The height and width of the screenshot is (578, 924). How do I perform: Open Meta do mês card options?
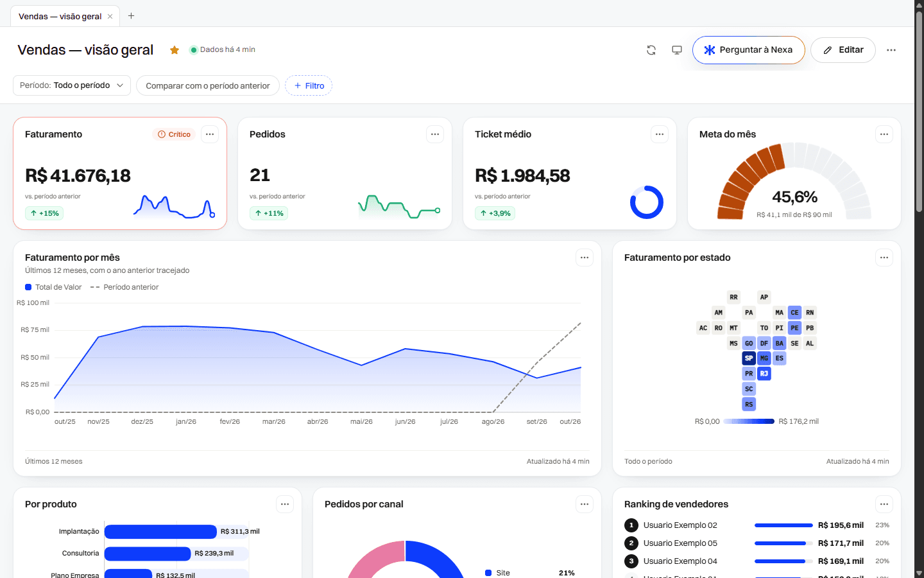tap(884, 134)
